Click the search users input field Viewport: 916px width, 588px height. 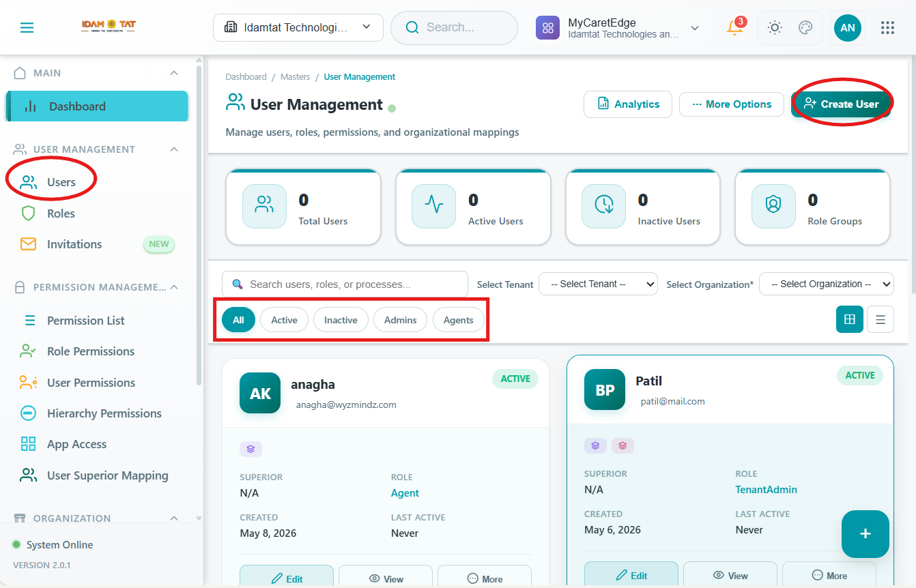pos(345,284)
